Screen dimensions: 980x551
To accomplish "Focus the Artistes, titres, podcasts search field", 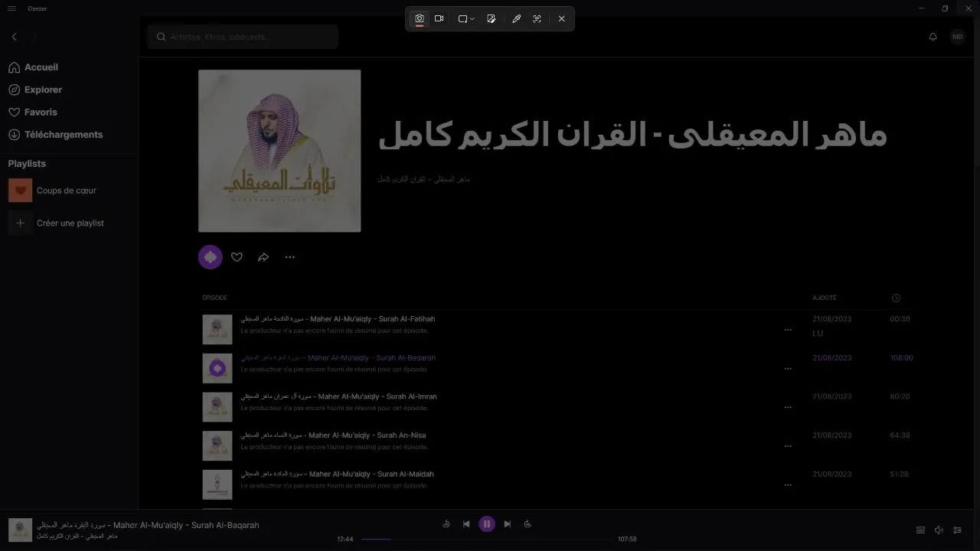I will tap(243, 37).
